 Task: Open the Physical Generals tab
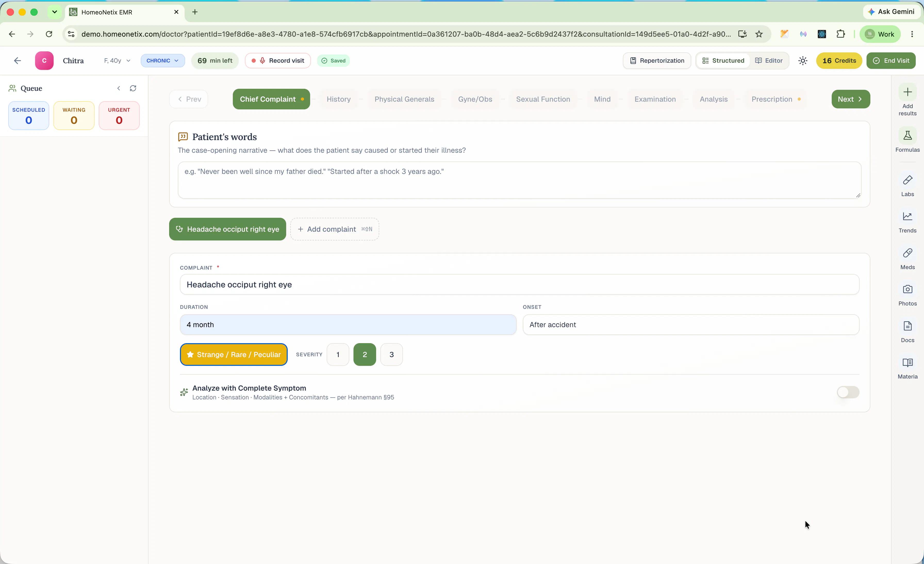pyautogui.click(x=404, y=99)
